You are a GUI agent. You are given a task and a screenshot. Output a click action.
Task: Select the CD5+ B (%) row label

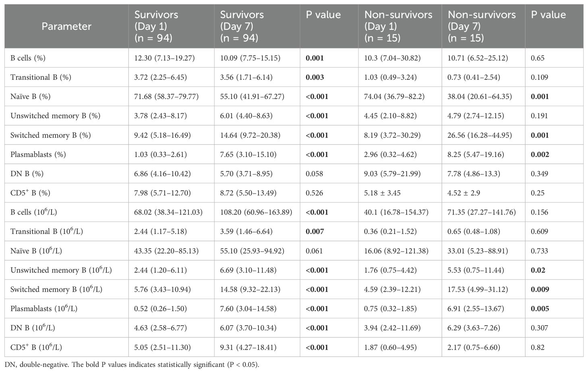point(30,193)
